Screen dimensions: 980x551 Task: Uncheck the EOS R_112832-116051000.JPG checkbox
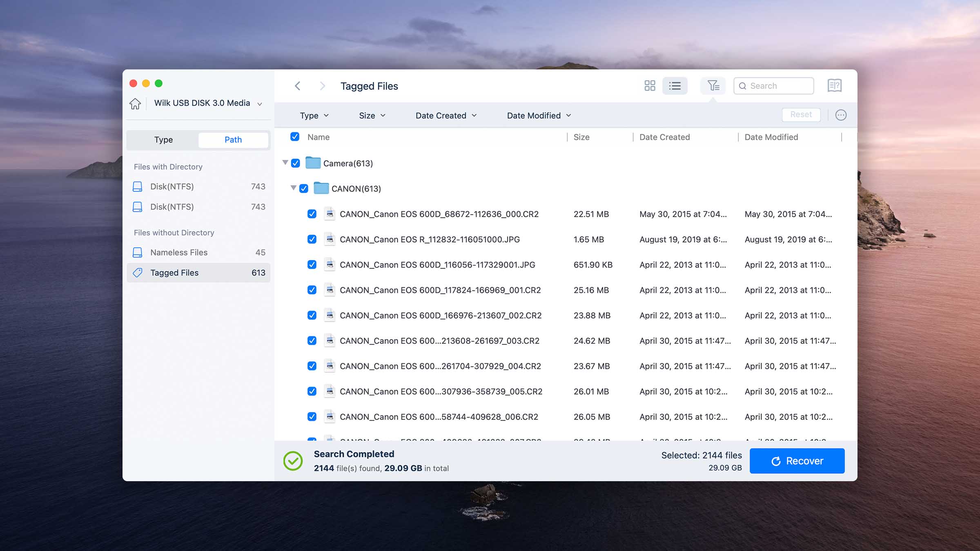[x=312, y=239]
